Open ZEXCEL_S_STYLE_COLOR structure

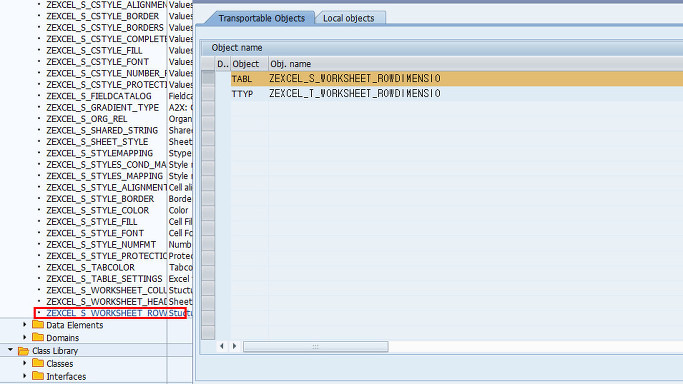point(98,210)
